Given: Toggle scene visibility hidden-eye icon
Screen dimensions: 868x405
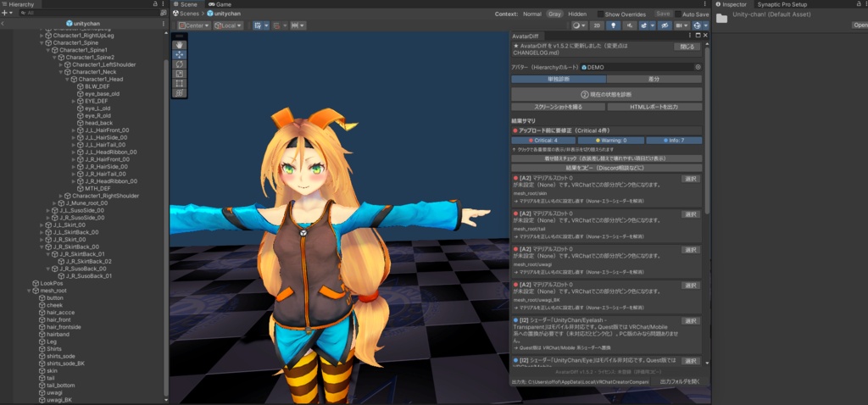Looking at the screenshot, I should click(665, 25).
